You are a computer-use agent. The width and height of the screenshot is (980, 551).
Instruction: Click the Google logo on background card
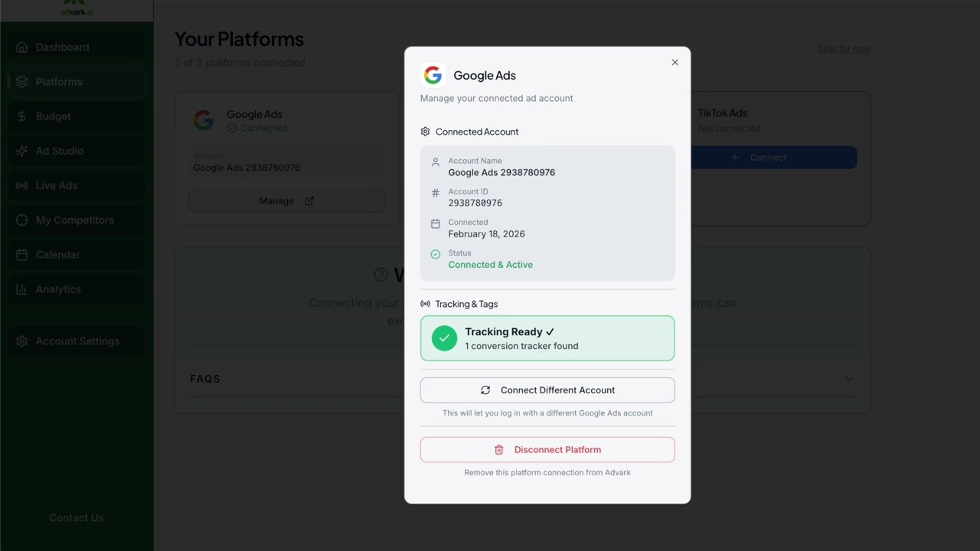[204, 120]
